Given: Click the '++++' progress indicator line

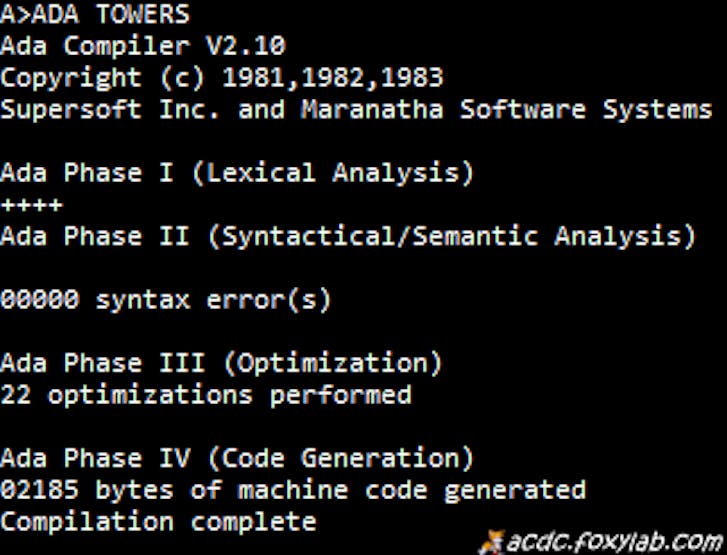Looking at the screenshot, I should (32, 204).
